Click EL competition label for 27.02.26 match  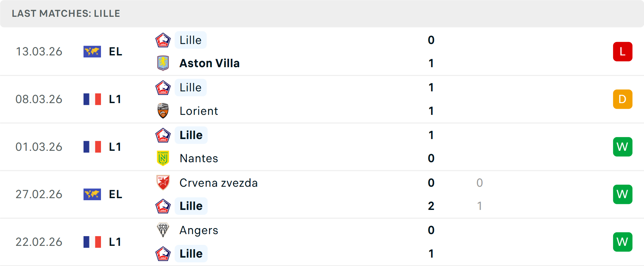coord(115,194)
